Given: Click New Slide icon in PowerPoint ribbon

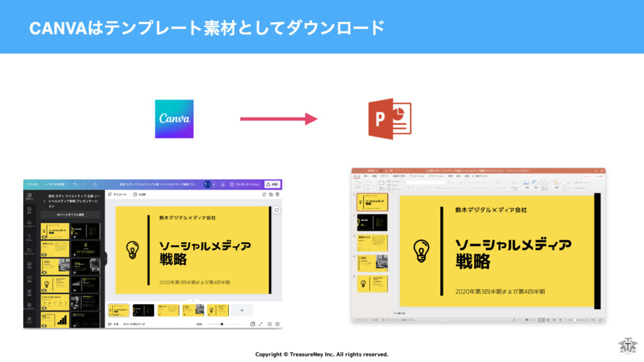Looking at the screenshot, I should 382,184.
